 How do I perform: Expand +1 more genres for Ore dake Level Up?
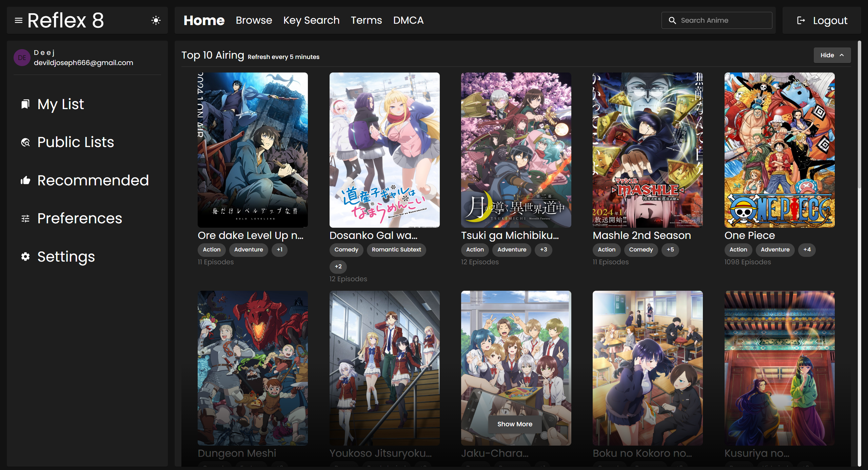(279, 250)
